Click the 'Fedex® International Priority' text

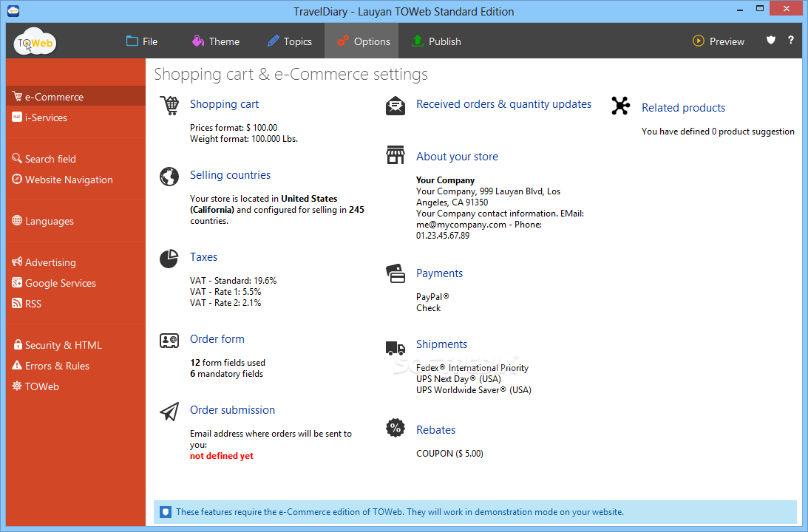472,368
